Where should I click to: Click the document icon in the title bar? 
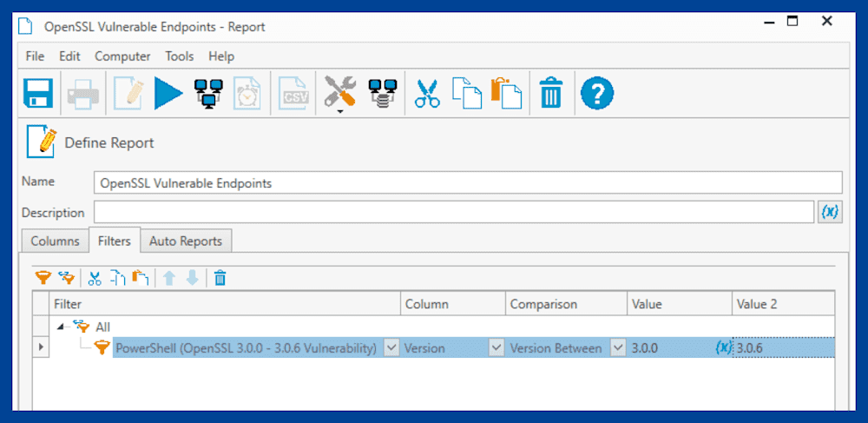point(25,27)
